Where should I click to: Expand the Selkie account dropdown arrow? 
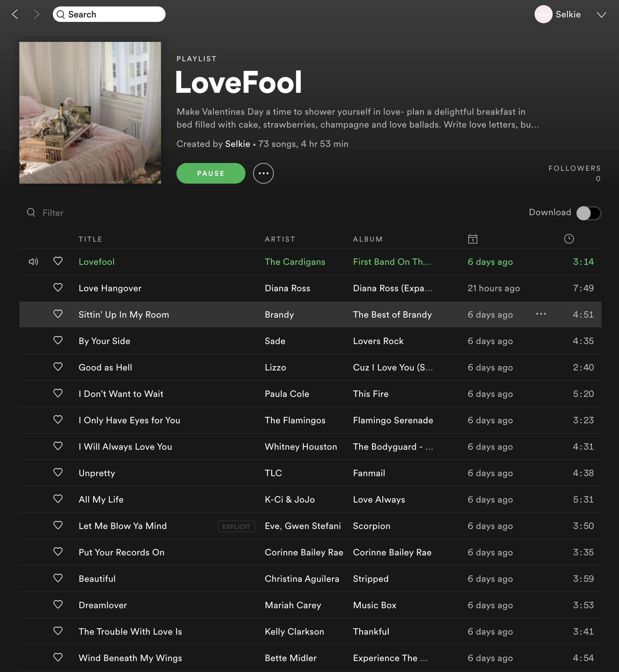[x=601, y=15]
